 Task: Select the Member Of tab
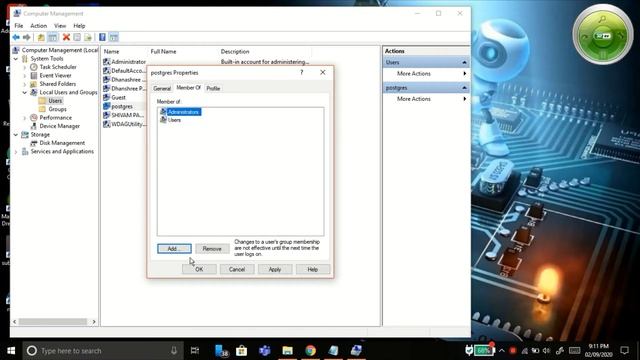pyautogui.click(x=188, y=88)
